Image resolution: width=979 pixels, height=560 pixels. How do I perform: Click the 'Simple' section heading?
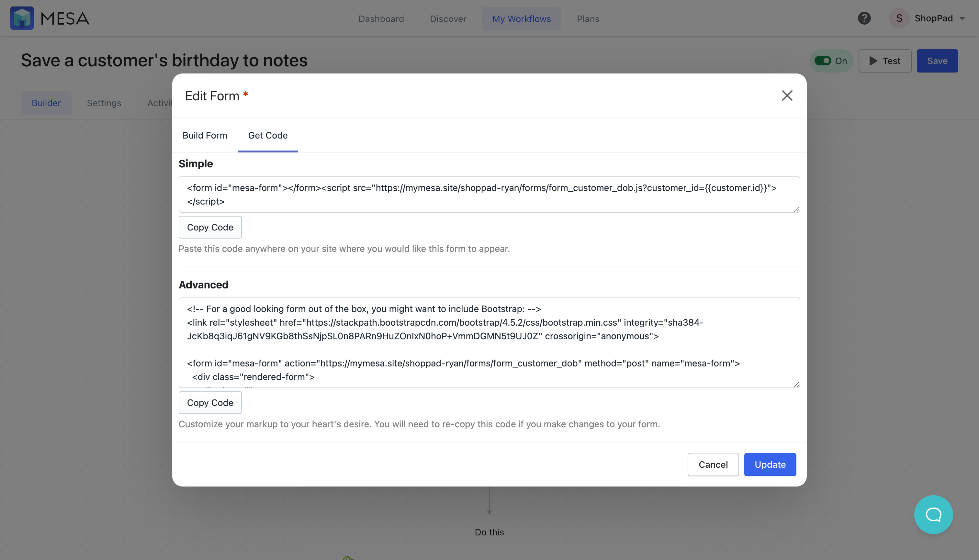click(196, 163)
